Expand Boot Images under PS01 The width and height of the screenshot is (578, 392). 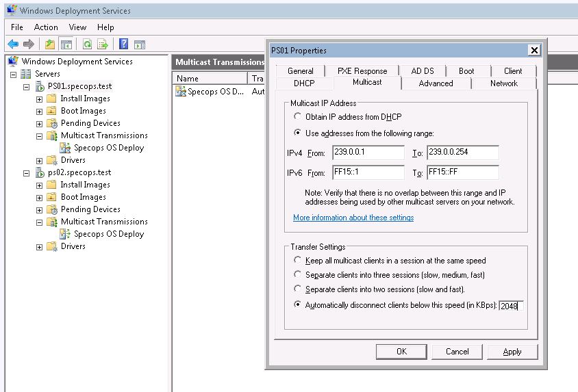coord(39,112)
